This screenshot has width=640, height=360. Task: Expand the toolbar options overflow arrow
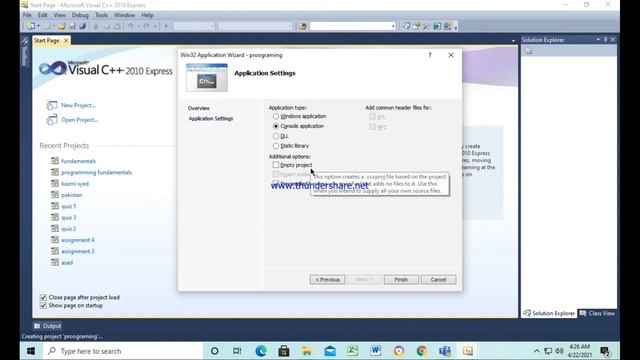(456, 27)
